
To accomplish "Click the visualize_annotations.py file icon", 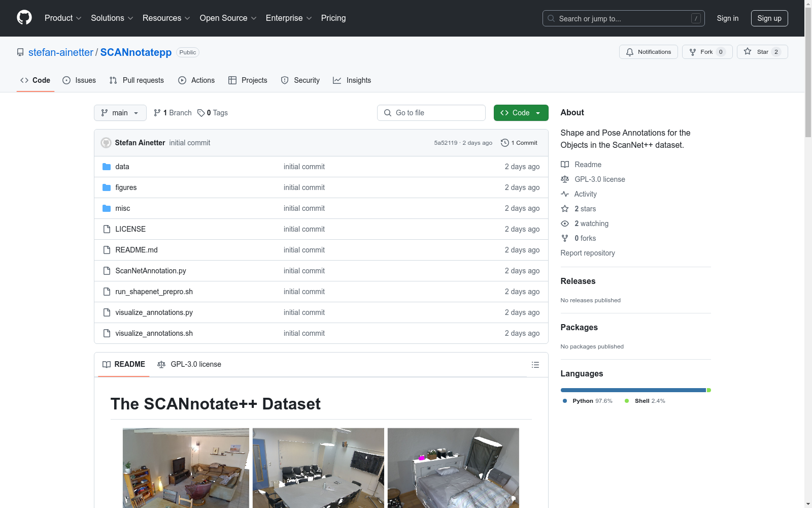I will pyautogui.click(x=107, y=312).
